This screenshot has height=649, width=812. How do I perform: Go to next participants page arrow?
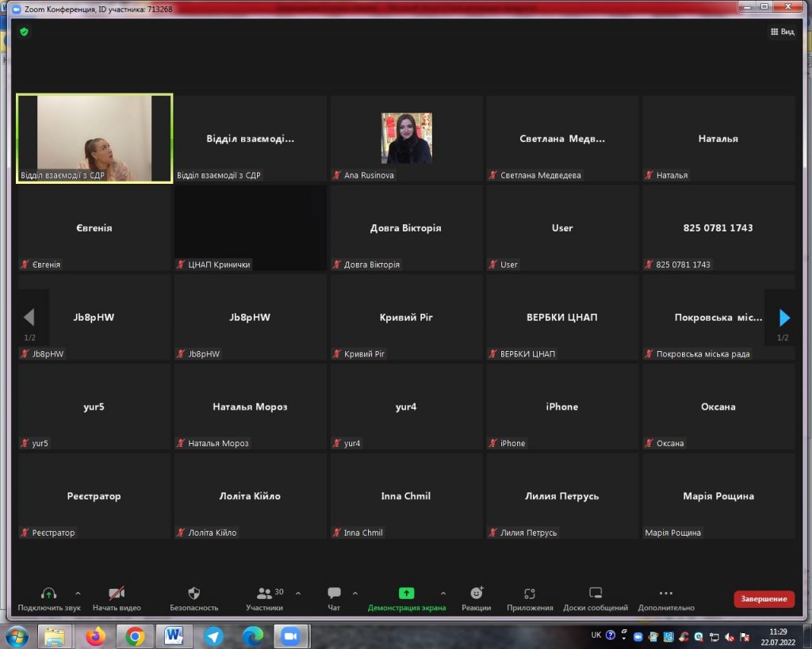(x=784, y=318)
